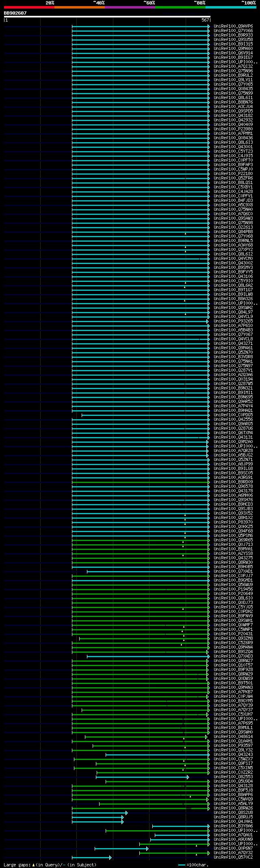Select hit label UniRef100_C5YT23
The image size is (260, 868).
pyautogui.click(x=233, y=151)
